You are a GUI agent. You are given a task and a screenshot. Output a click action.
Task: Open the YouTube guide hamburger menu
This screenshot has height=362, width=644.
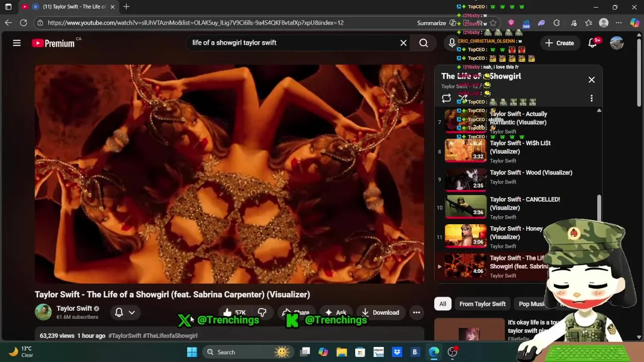[17, 43]
